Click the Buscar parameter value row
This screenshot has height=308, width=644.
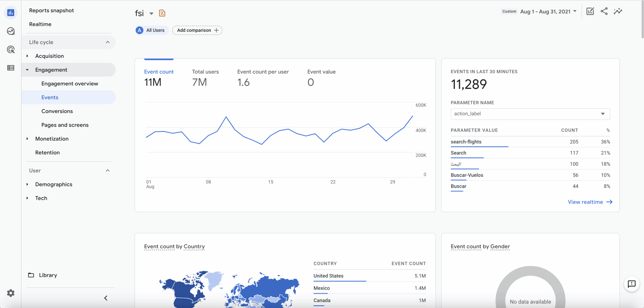pyautogui.click(x=530, y=186)
